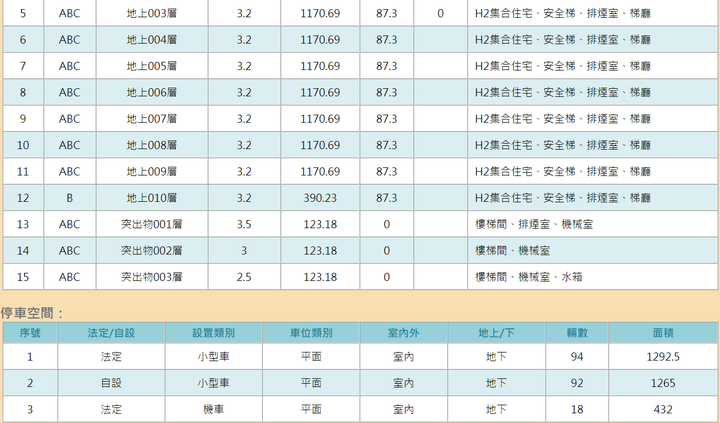Select 法定 in the 機車 parking row

(111, 409)
